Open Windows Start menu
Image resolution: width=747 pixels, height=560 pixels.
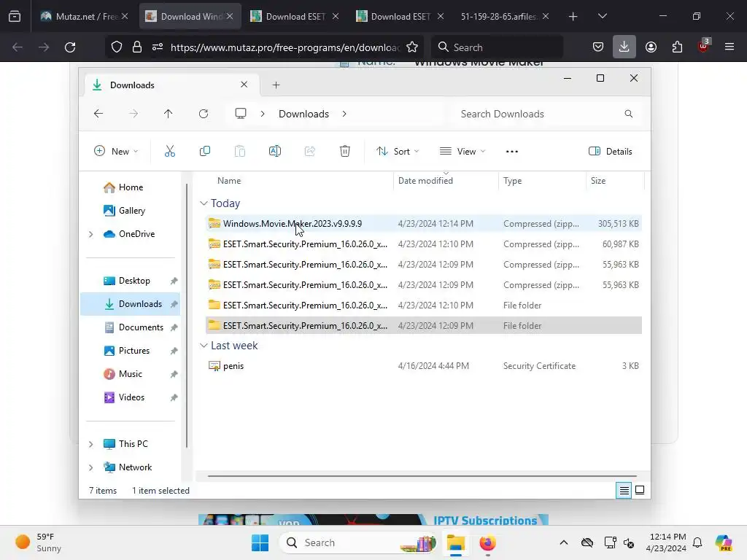[260, 542]
